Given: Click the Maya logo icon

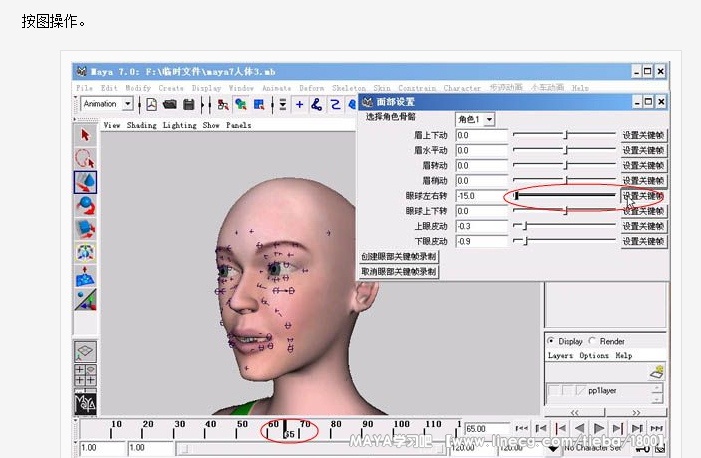Looking at the screenshot, I should [x=85, y=403].
